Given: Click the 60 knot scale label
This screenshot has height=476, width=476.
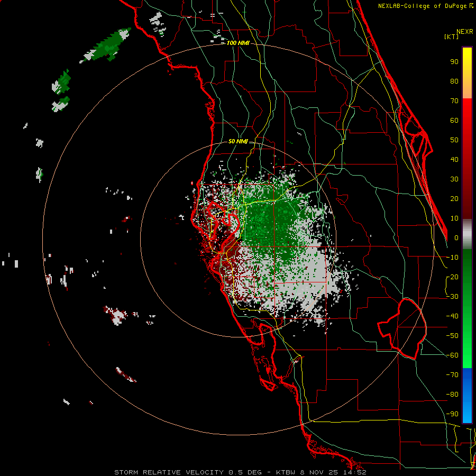Looking at the screenshot, I should (x=454, y=121).
